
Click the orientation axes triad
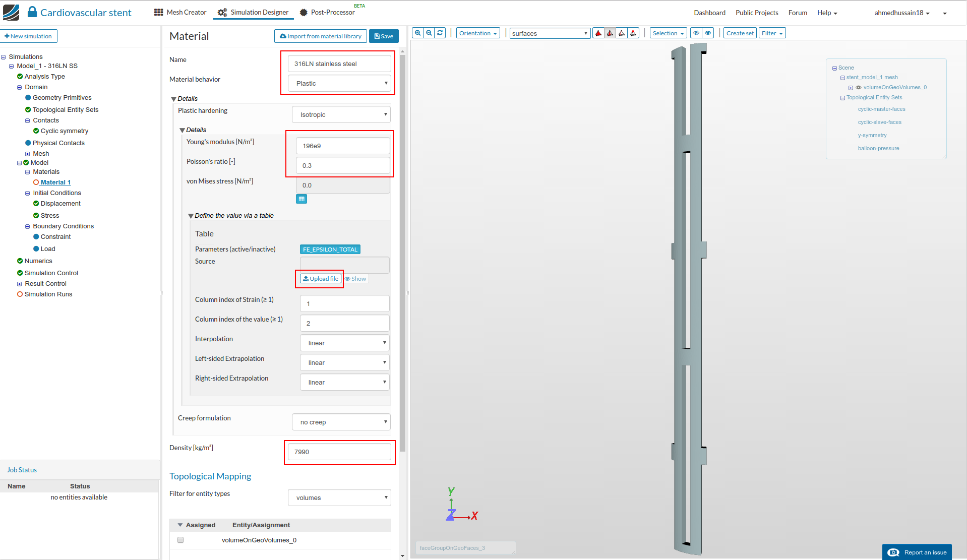tap(462, 505)
